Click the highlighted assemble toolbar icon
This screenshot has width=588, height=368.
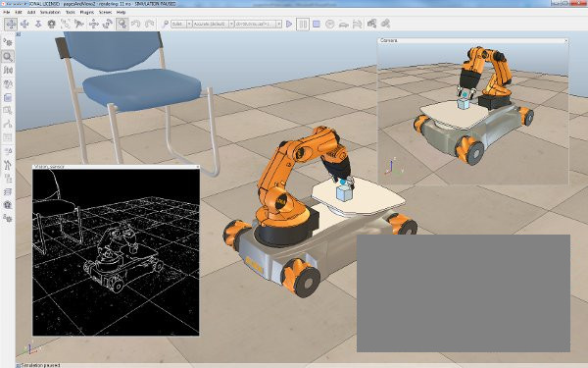[x=122, y=24]
